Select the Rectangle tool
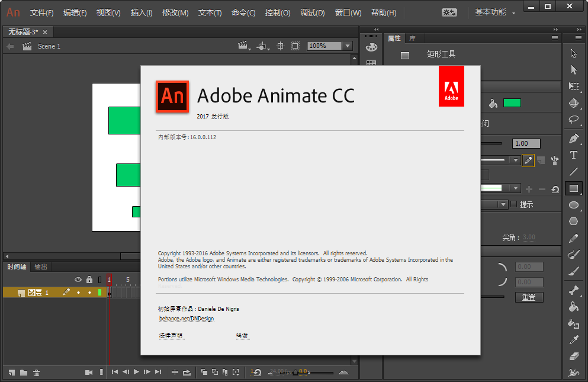 pyautogui.click(x=573, y=188)
